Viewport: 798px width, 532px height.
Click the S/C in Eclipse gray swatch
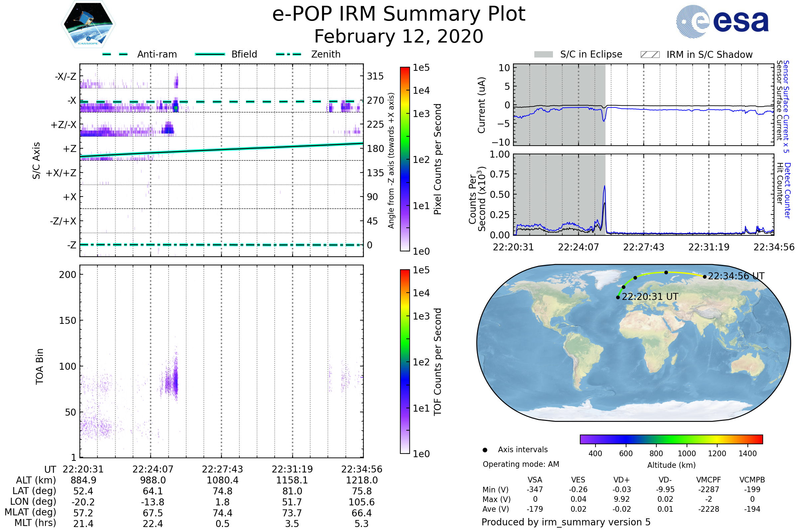(543, 55)
